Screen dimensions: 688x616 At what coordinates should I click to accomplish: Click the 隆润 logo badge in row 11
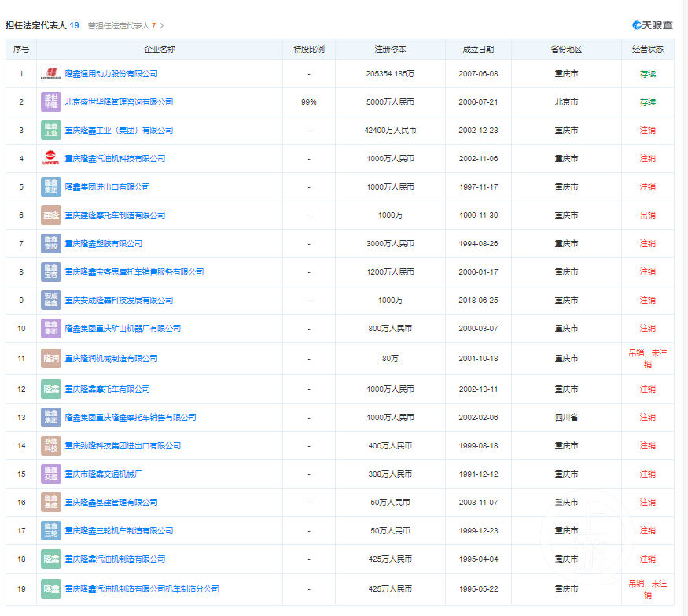[50, 358]
